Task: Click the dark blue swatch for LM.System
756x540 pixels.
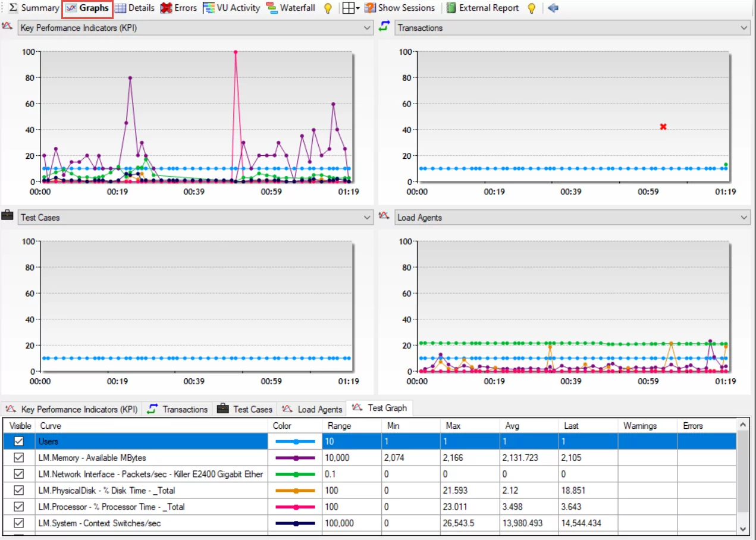Action: 296,523
